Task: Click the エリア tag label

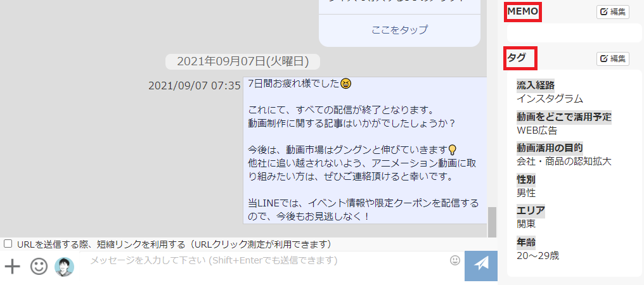Action: pyautogui.click(x=531, y=211)
